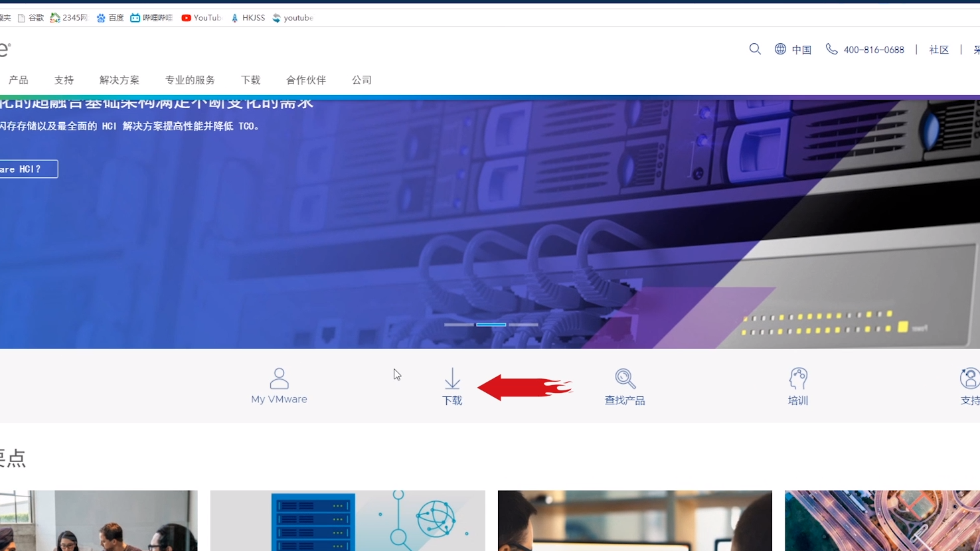
Task: Click the phone icon beside 400-816-0688
Action: tap(831, 49)
